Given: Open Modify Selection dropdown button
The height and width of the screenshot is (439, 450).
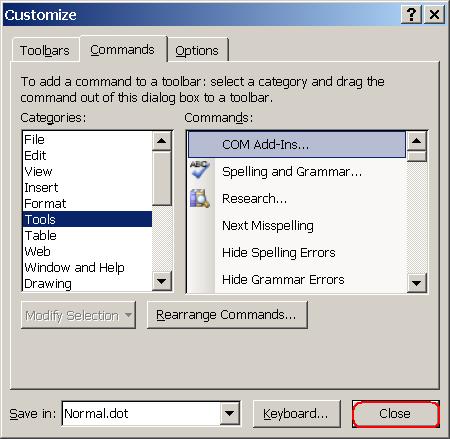Looking at the screenshot, I should click(x=78, y=315).
